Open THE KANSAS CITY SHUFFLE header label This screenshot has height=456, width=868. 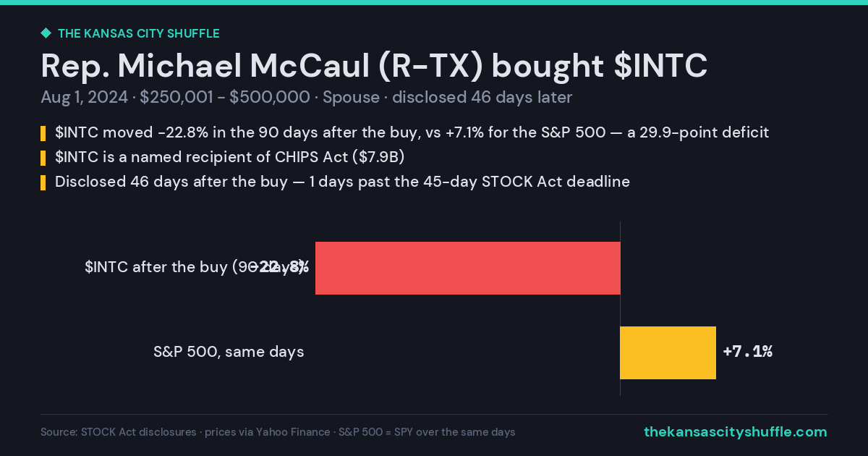pyautogui.click(x=138, y=33)
